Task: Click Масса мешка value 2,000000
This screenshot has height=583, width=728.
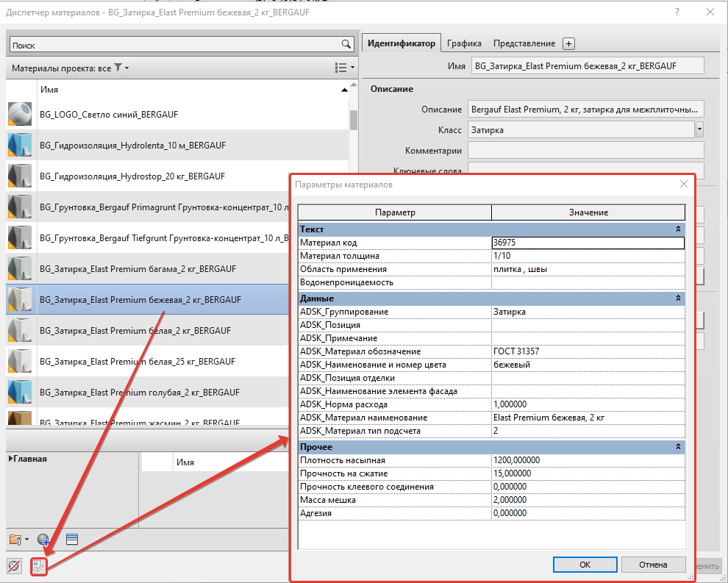Action: pyautogui.click(x=588, y=500)
